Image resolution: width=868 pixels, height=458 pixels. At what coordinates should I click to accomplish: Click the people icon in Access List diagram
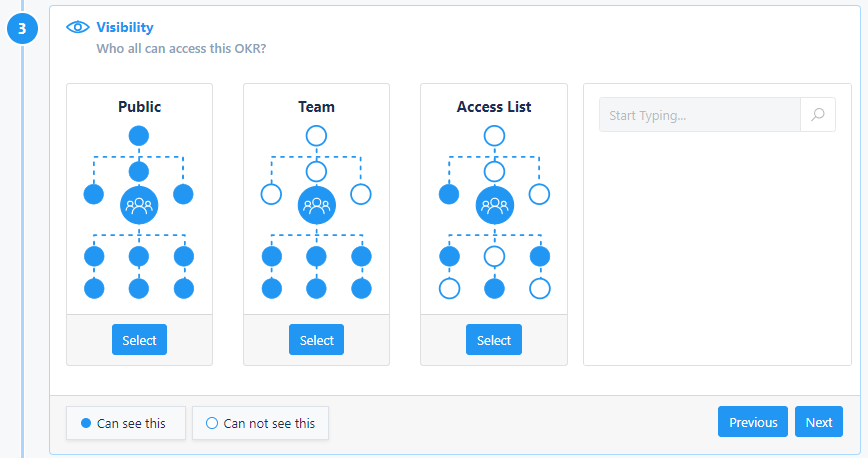tap(494, 205)
